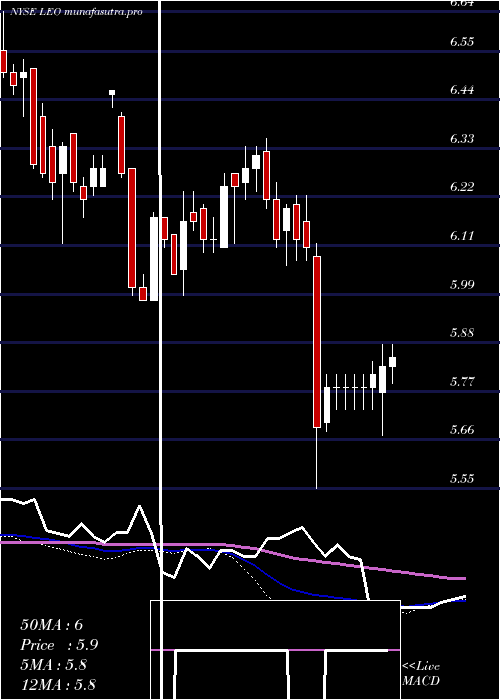Click the 6.44 price axis label
Screen dimensions: 500x700
coord(462,90)
